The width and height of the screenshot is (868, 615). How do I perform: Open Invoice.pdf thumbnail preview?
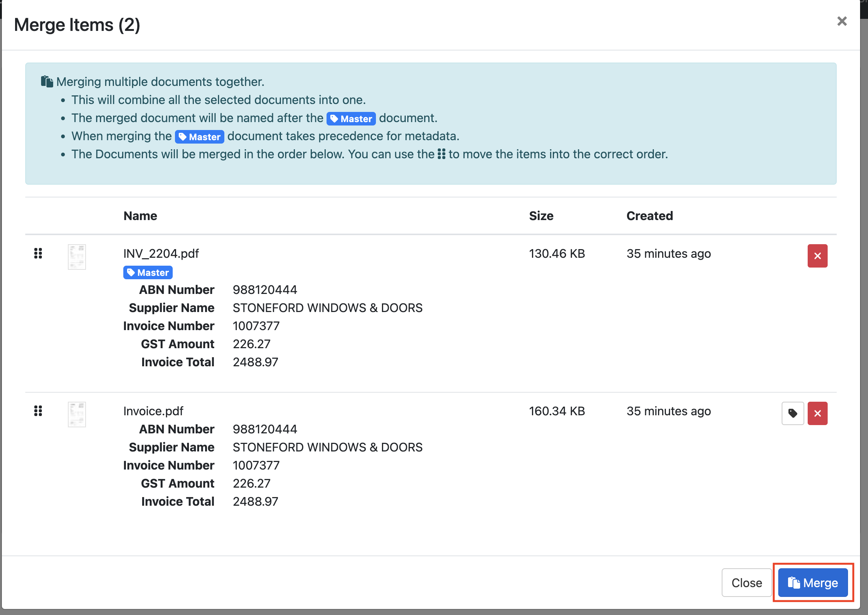pos(77,415)
